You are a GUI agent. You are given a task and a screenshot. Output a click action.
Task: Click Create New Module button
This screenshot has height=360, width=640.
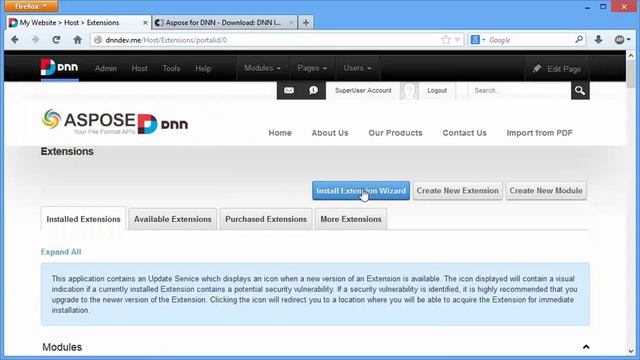[546, 191]
